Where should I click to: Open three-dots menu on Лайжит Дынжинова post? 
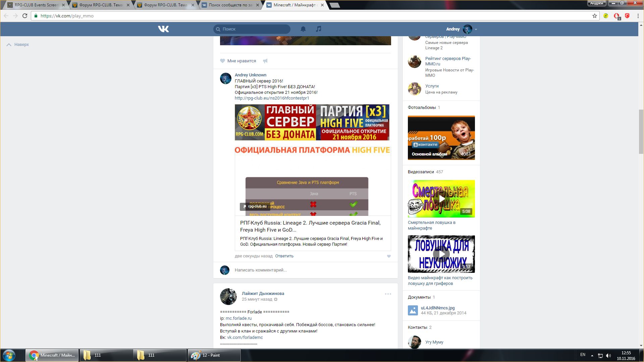[x=388, y=294]
